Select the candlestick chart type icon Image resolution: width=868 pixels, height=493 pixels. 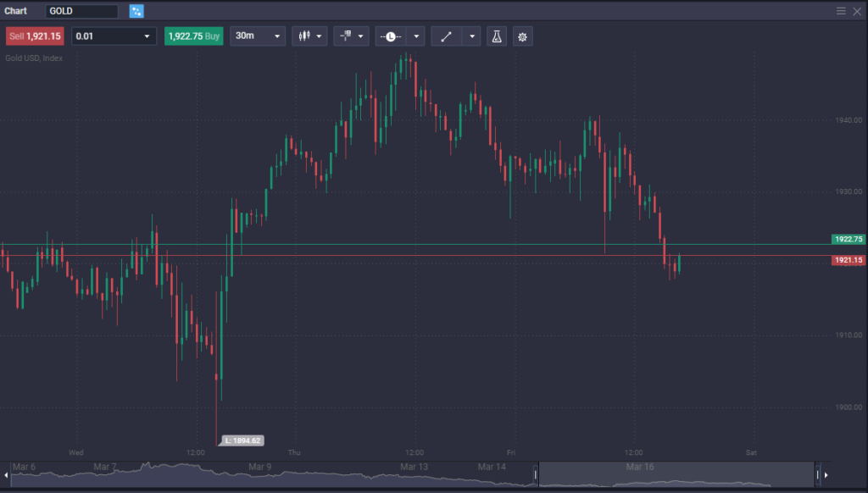point(304,36)
